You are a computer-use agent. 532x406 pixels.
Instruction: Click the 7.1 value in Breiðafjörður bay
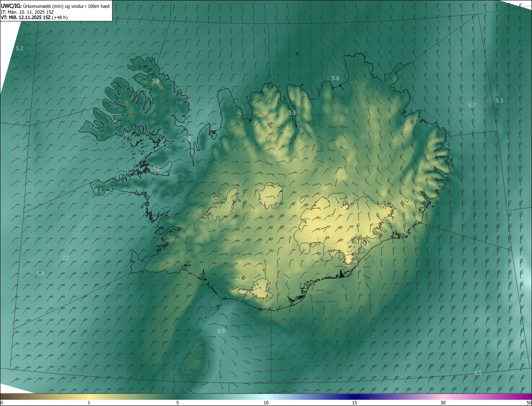[156, 169]
